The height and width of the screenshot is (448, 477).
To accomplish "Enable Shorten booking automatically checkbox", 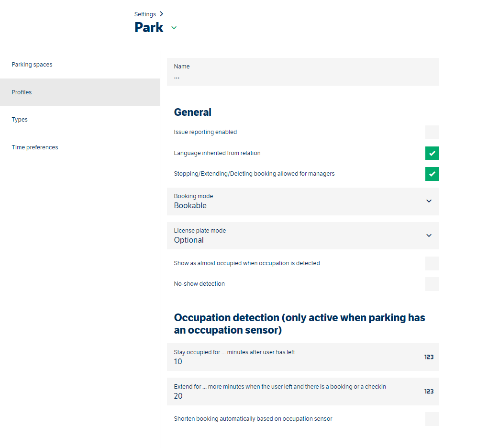I will click(x=432, y=419).
